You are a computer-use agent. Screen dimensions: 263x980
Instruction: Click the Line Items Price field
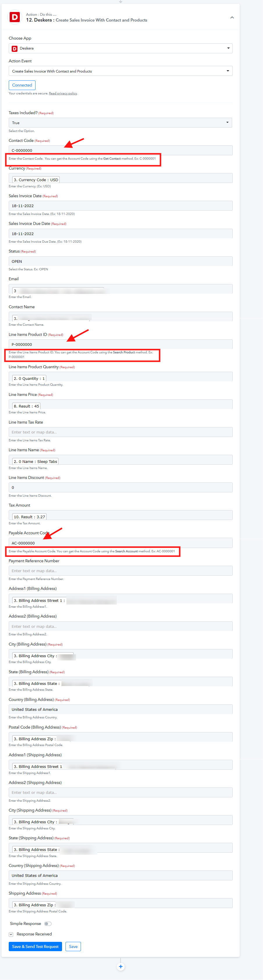pos(120,404)
